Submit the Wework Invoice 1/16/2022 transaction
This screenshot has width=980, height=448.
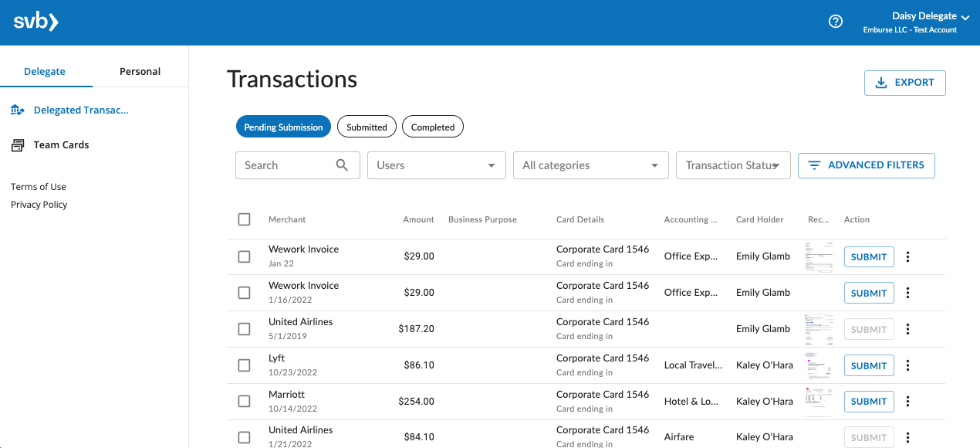(869, 293)
